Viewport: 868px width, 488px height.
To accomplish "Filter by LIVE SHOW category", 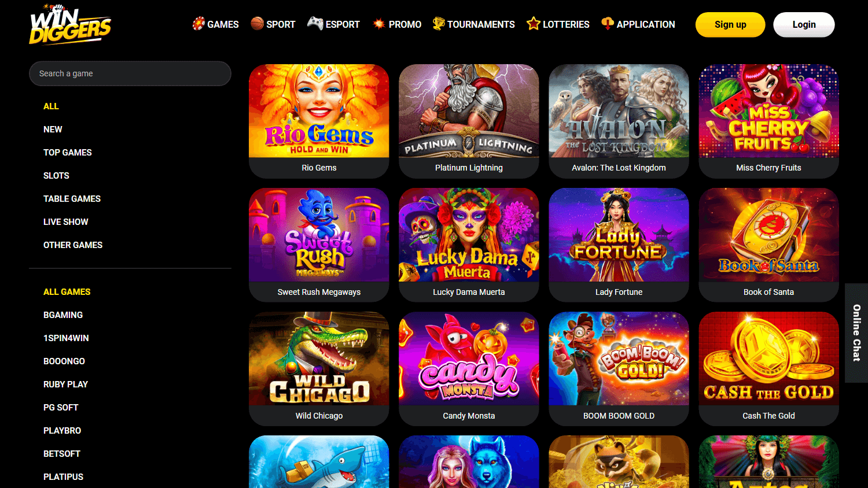I will pyautogui.click(x=66, y=222).
